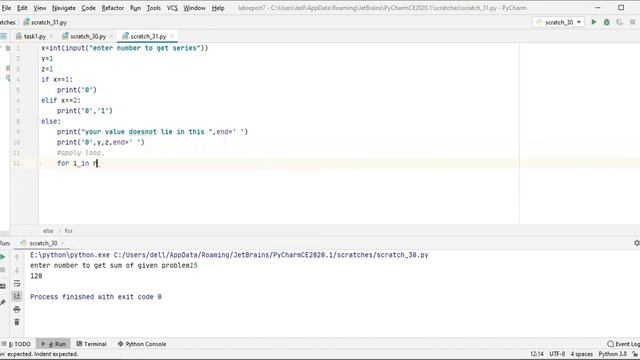
Task: Open the TODO tool window
Action: [16, 344]
